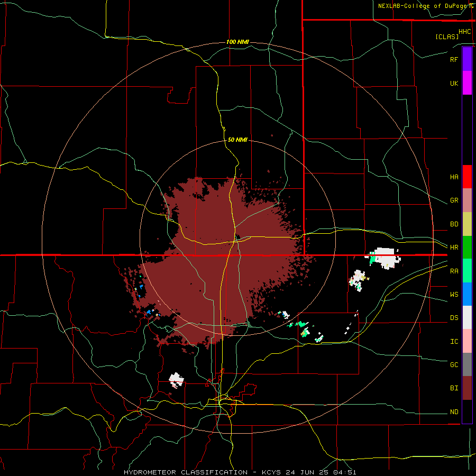Click the [CLAS] label
476x476 pixels.
[447, 36]
